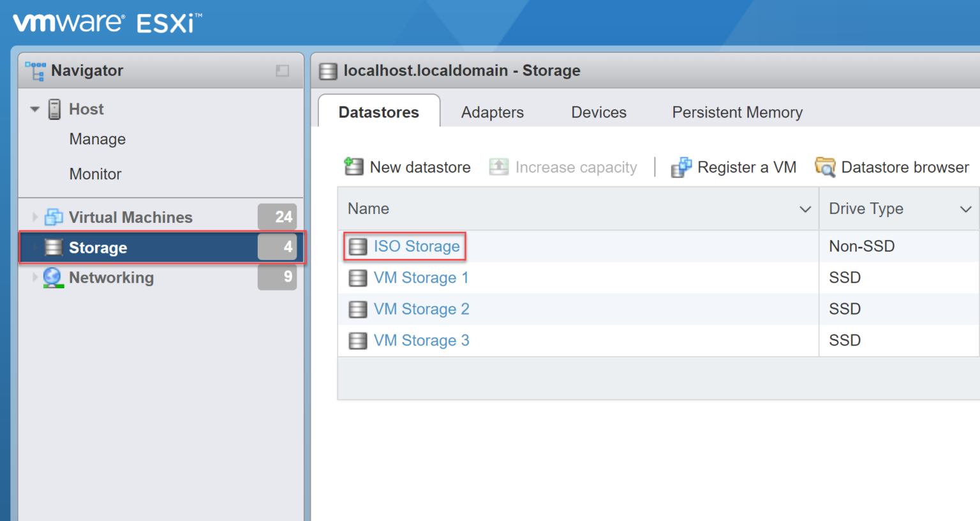
Task: Click the Navigator tree icon
Action: [x=35, y=71]
